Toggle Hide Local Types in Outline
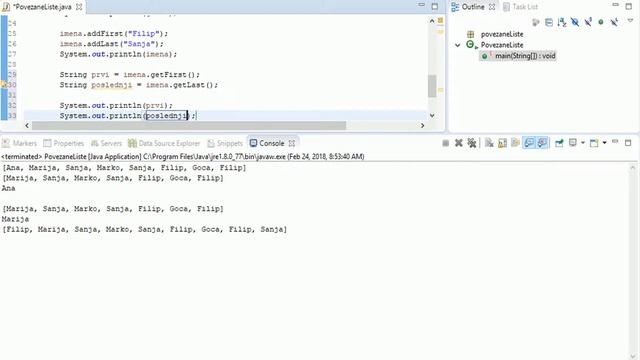This screenshot has width=640, height=360. click(x=614, y=22)
